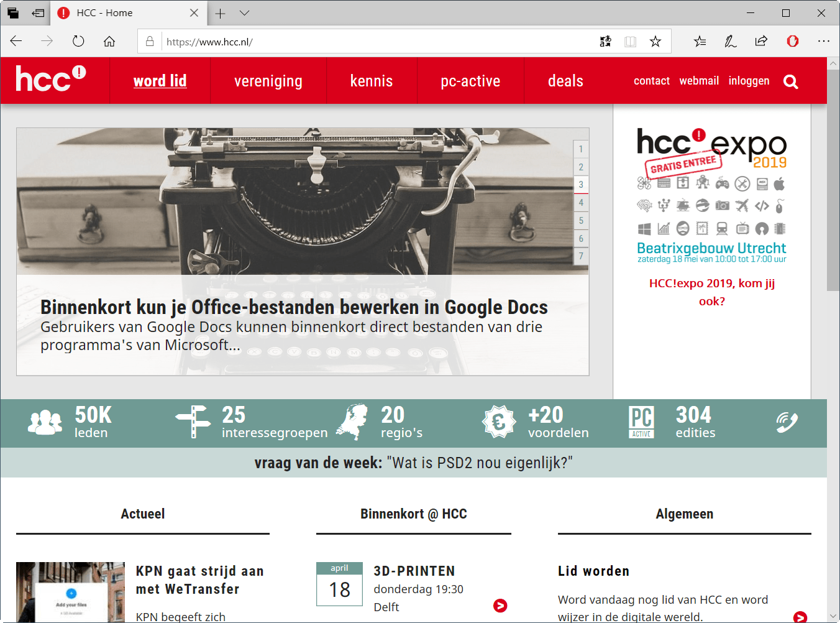This screenshot has width=840, height=623.
Task: Click the padlock site info icon
Action: coord(150,41)
